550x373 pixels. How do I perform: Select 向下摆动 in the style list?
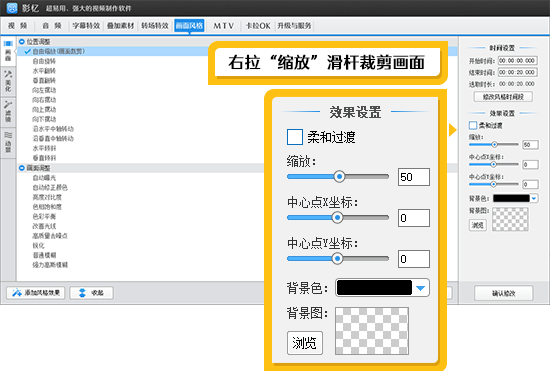44,119
